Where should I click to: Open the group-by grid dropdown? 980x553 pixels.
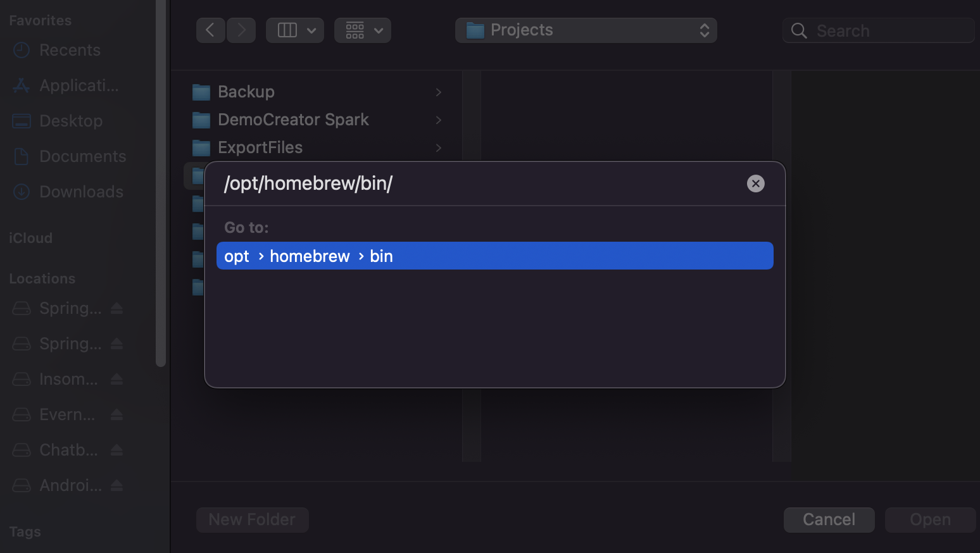pos(363,30)
